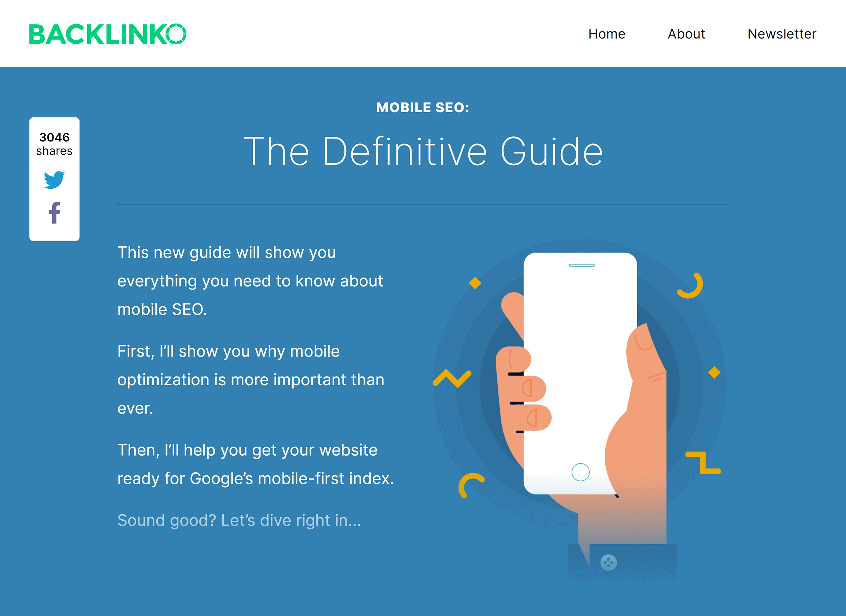
Task: Click the share count badge showing 3046
Action: (54, 143)
